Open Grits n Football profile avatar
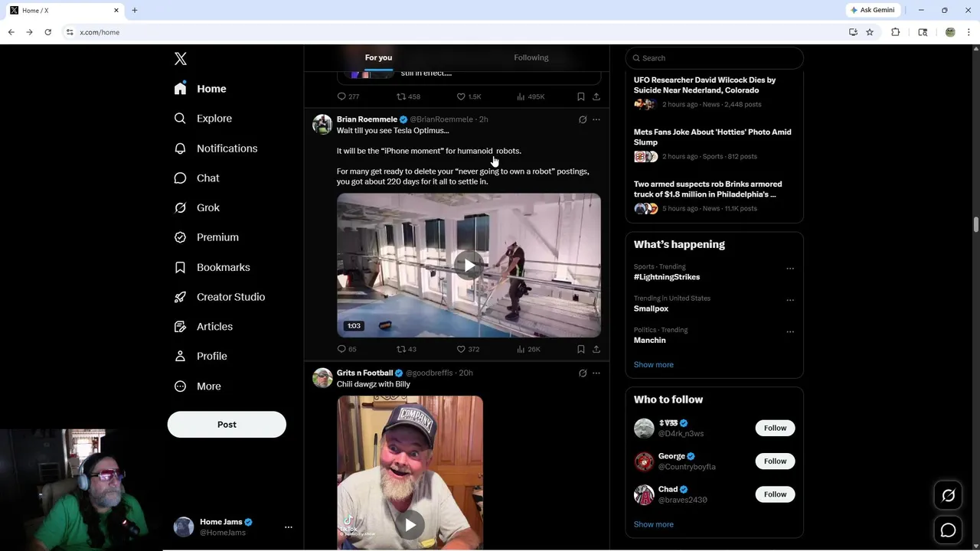The width and height of the screenshot is (980, 551). point(322,378)
